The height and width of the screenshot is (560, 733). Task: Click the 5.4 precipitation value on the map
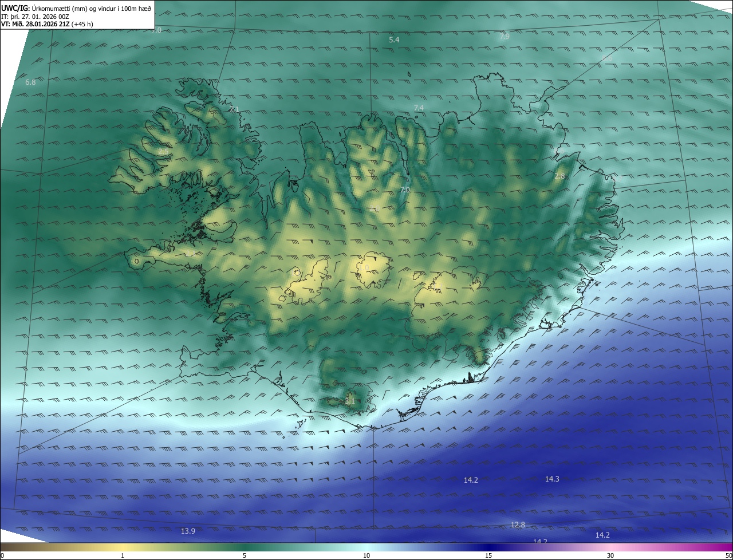[394, 40]
